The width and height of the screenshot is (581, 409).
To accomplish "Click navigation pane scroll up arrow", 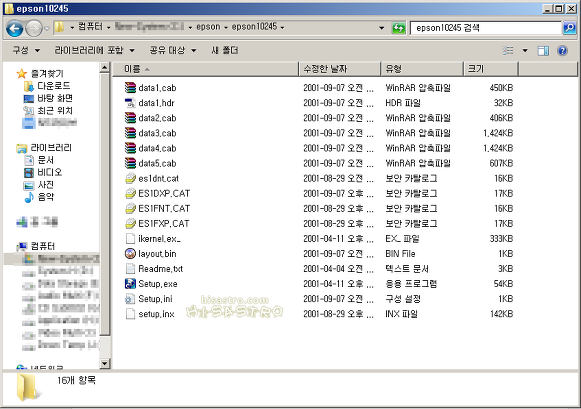I will [x=105, y=68].
